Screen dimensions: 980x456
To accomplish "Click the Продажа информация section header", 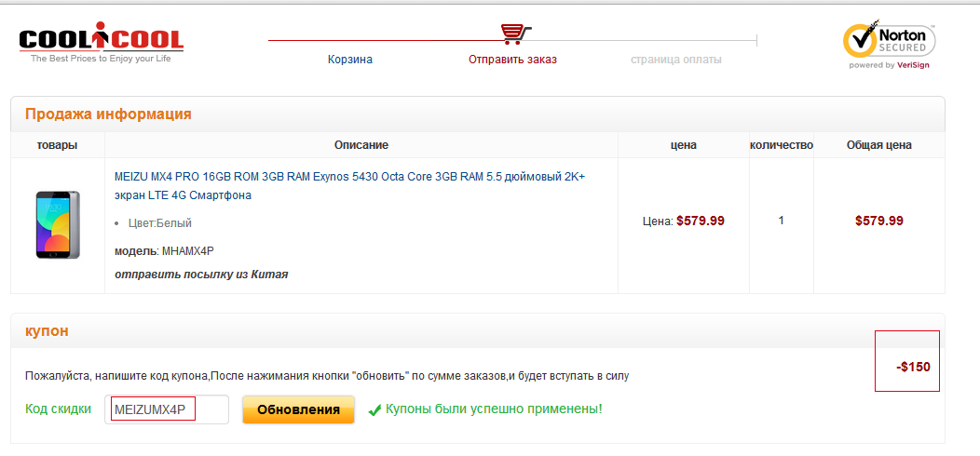I will tap(108, 114).
